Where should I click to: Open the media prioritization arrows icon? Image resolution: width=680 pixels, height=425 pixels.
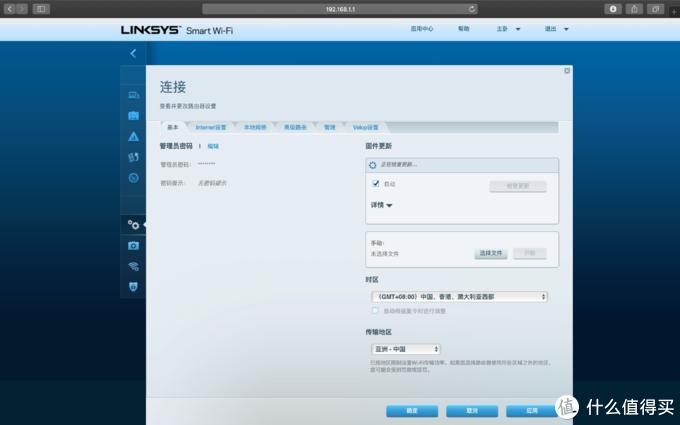134,157
